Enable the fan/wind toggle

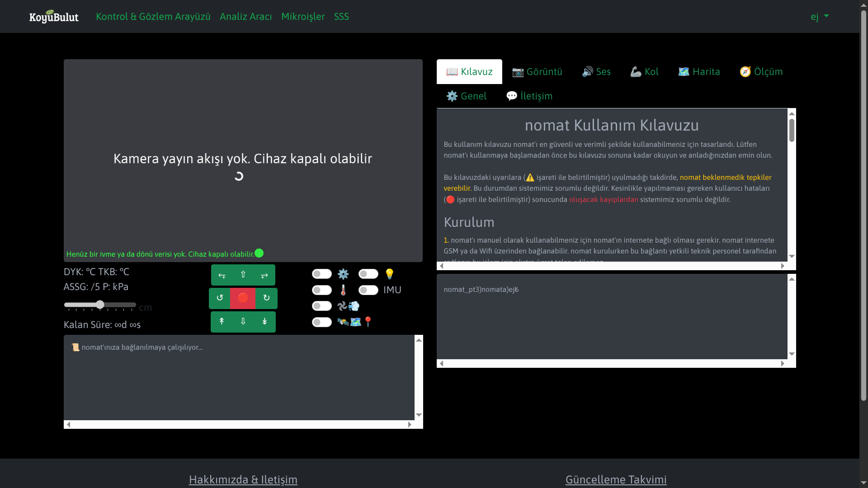pyautogui.click(x=321, y=306)
